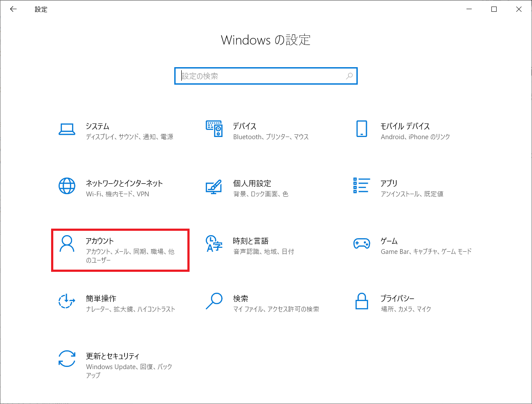Close the Settings window
Screen dimensions: 532x404
click(x=519, y=9)
